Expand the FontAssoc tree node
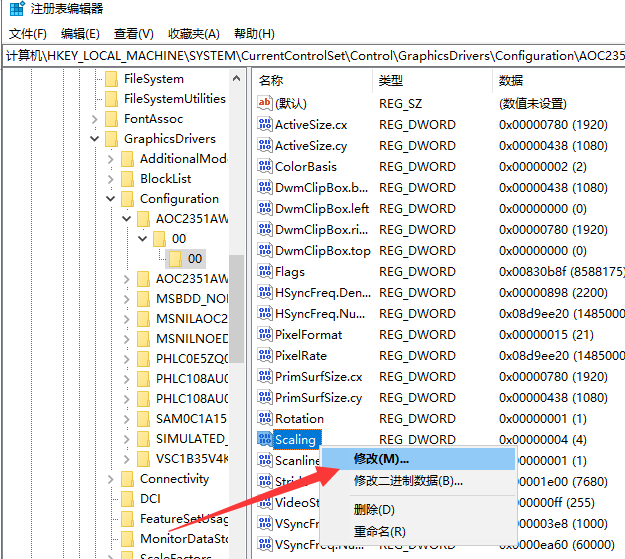 (x=95, y=119)
